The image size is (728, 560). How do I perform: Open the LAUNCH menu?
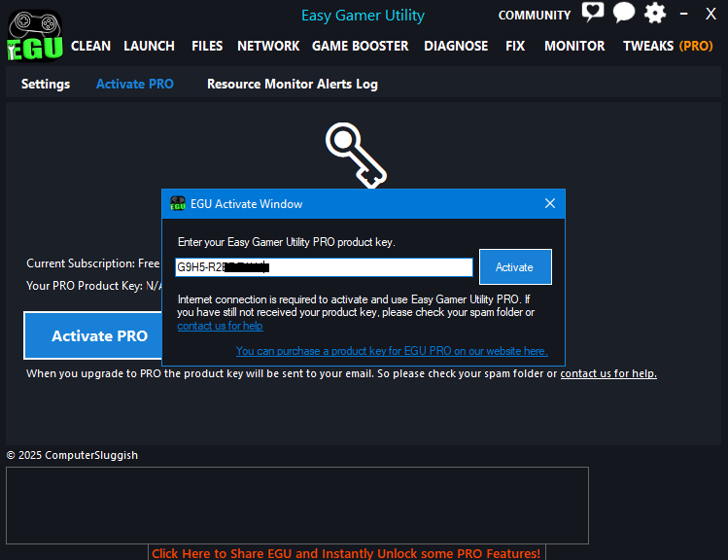click(149, 46)
